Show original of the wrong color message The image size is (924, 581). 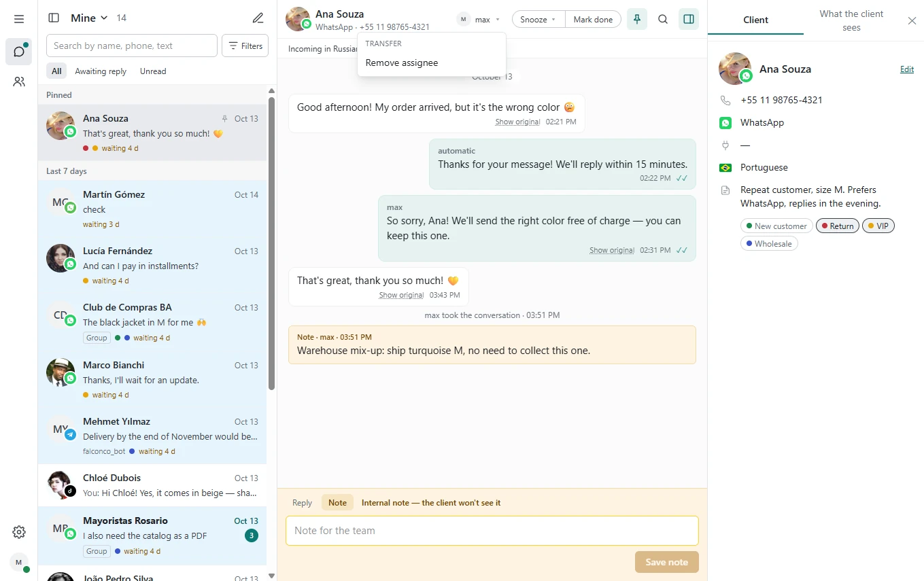pos(517,122)
